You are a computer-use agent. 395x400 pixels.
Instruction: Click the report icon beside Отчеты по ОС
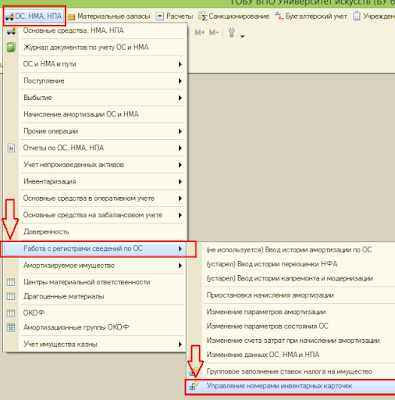pos(11,148)
